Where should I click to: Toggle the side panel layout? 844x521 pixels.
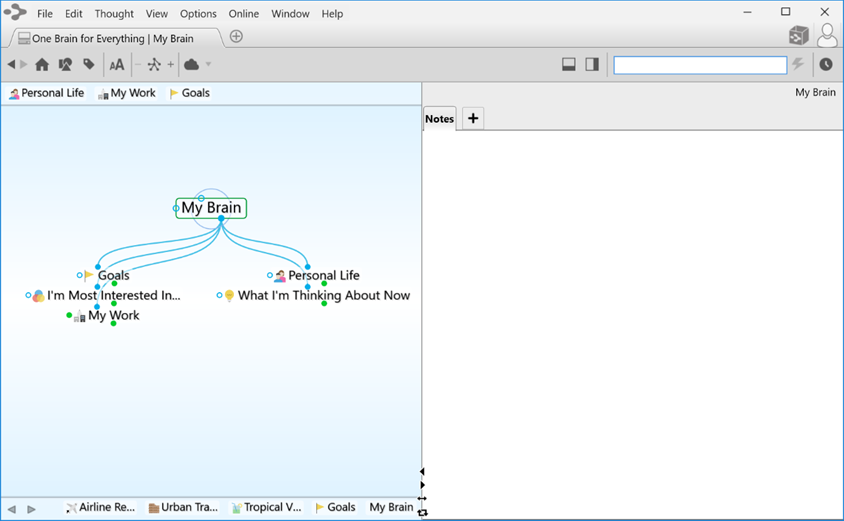(592, 65)
